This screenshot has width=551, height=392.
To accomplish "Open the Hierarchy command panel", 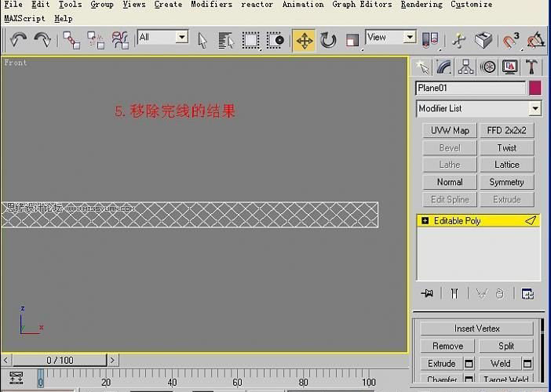I will (x=465, y=67).
